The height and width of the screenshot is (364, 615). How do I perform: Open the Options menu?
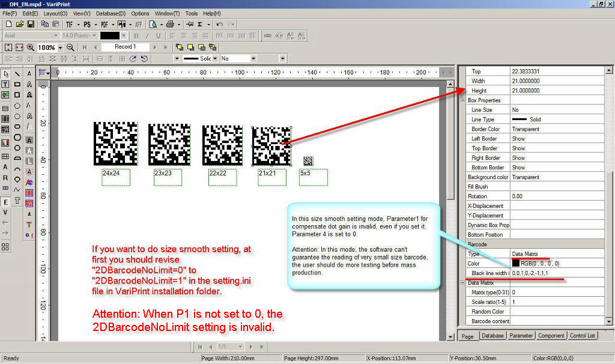pyautogui.click(x=140, y=13)
